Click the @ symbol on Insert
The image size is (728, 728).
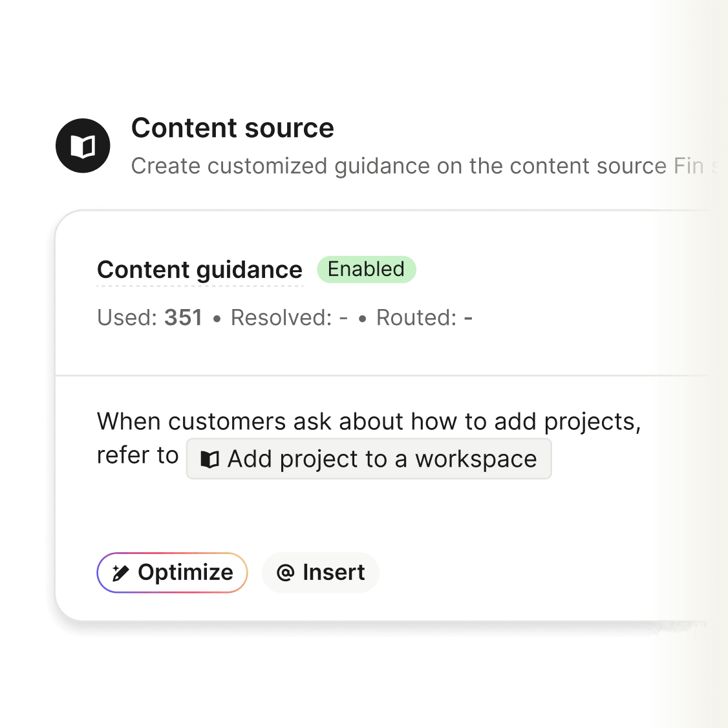[x=285, y=573]
